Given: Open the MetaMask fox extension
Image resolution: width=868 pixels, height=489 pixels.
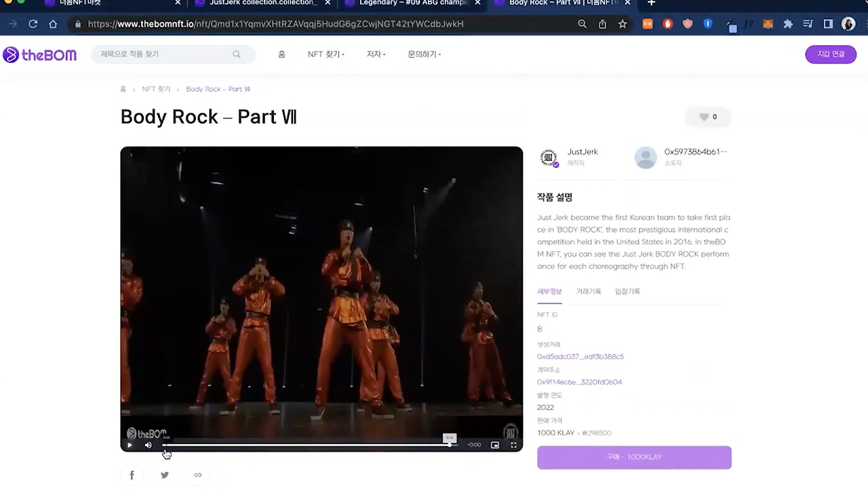Looking at the screenshot, I should click(768, 24).
